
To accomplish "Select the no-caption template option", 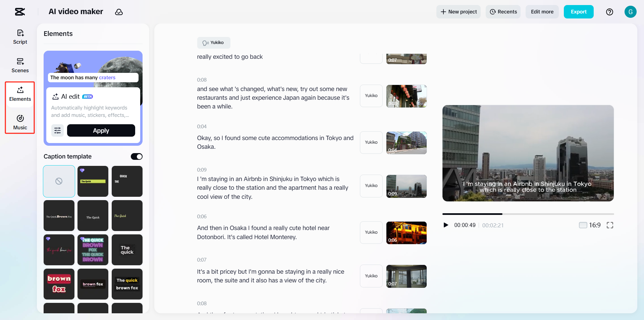I will (59, 181).
